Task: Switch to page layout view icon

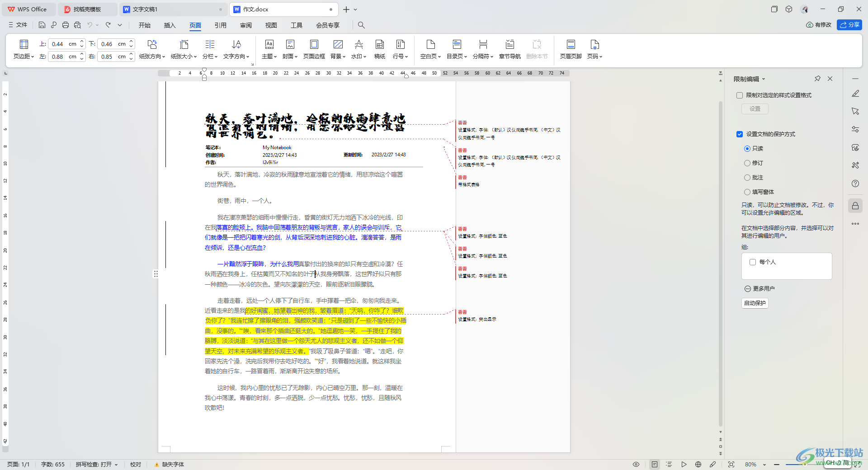Action: (654, 464)
